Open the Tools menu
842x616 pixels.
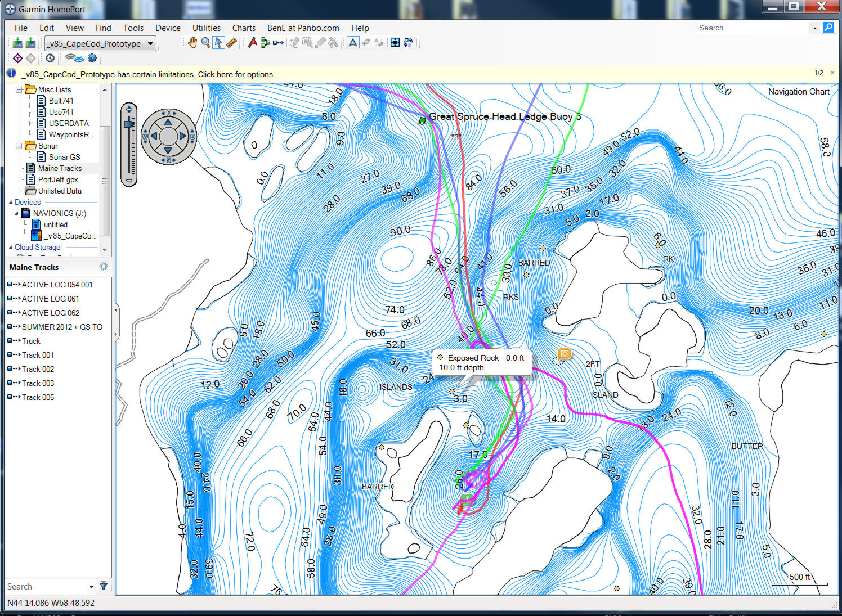coord(133,28)
